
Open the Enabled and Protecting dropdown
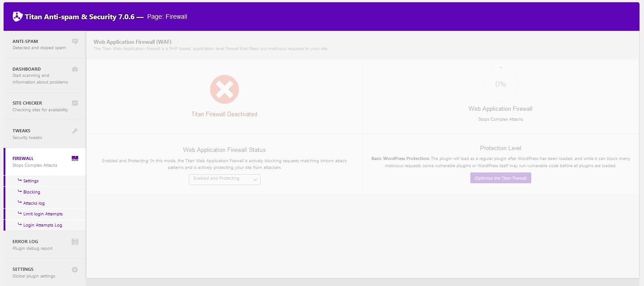225,179
